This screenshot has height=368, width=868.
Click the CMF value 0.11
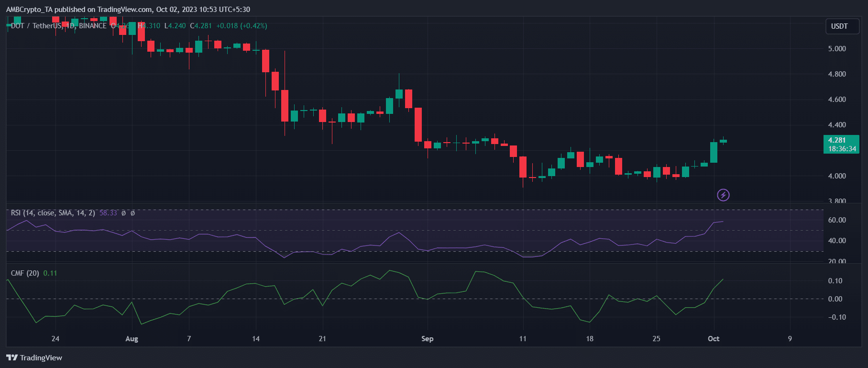pyautogui.click(x=50, y=273)
